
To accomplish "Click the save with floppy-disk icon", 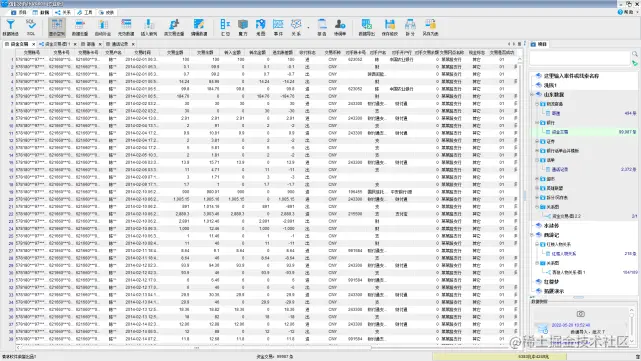I will coord(390,27).
